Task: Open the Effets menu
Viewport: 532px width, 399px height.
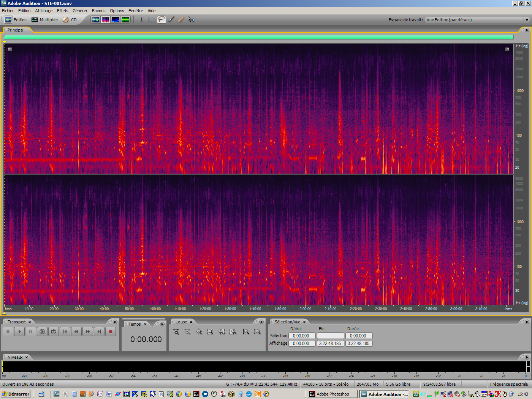Action: click(x=62, y=10)
